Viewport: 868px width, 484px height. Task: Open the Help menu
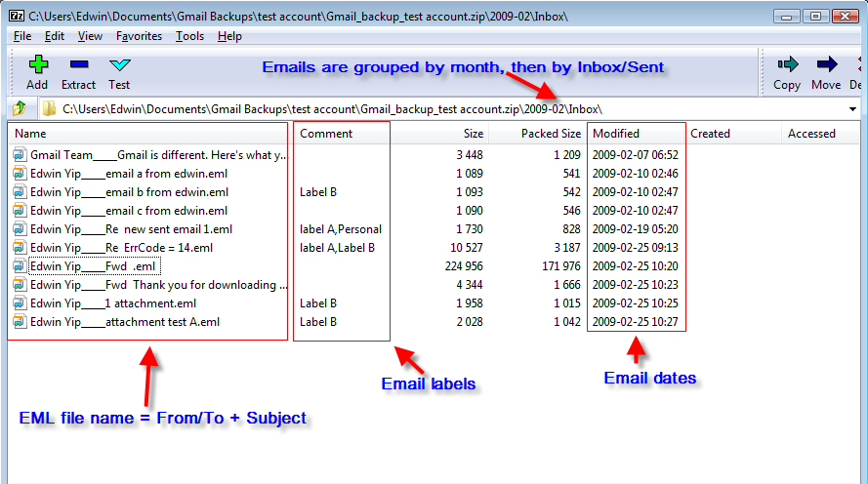229,36
